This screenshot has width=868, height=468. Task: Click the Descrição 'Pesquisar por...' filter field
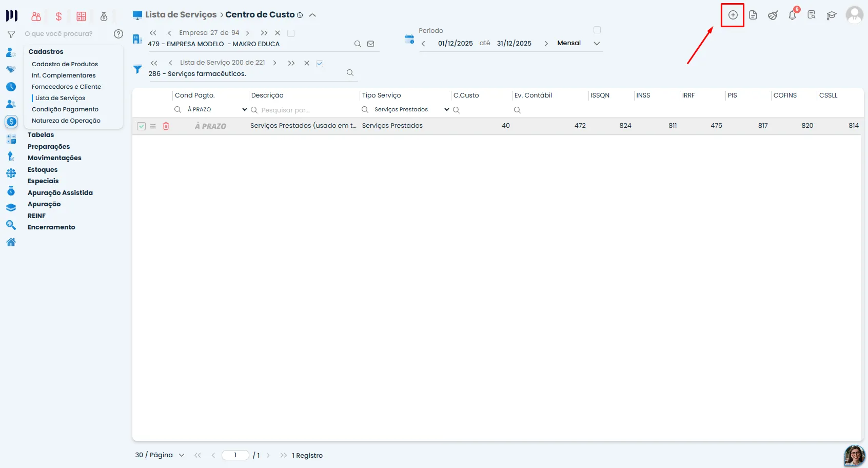[x=305, y=110]
